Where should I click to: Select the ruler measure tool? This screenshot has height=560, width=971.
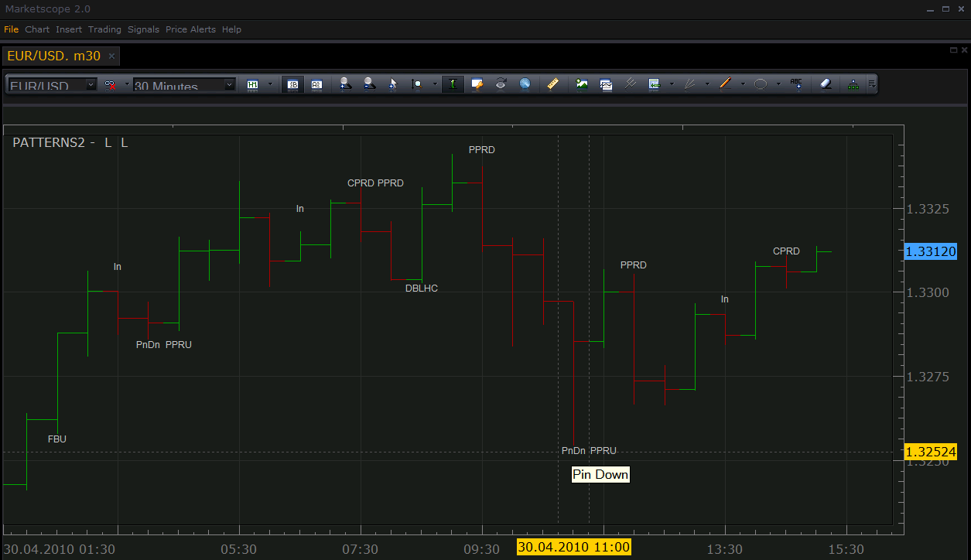pyautogui.click(x=552, y=84)
